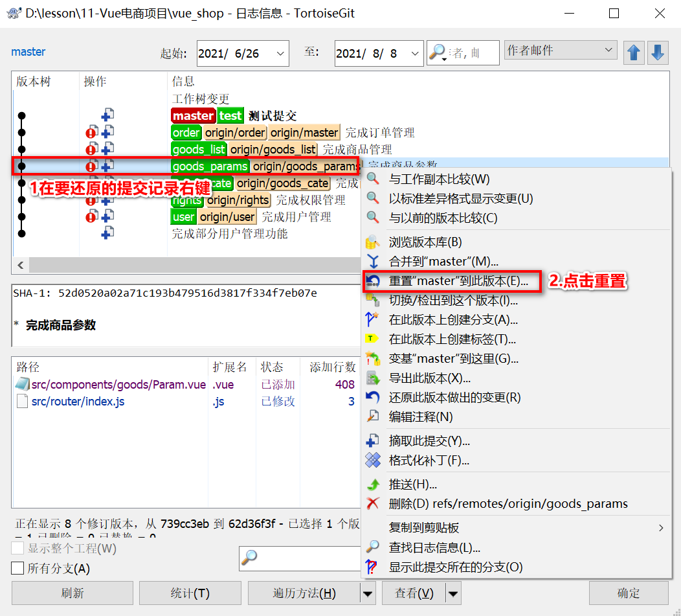Viewport: 681px width, 616px height.
Task: Click the format patch bandage icon
Action: click(x=373, y=460)
